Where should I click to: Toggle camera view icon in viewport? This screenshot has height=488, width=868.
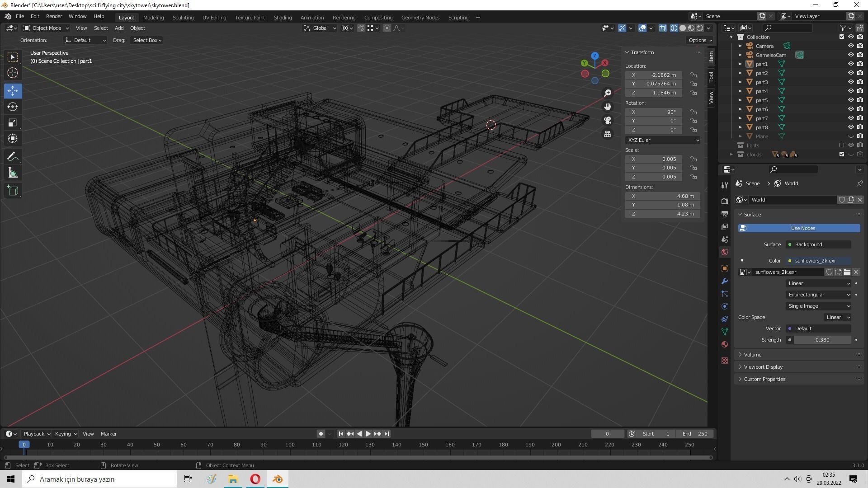(x=608, y=120)
